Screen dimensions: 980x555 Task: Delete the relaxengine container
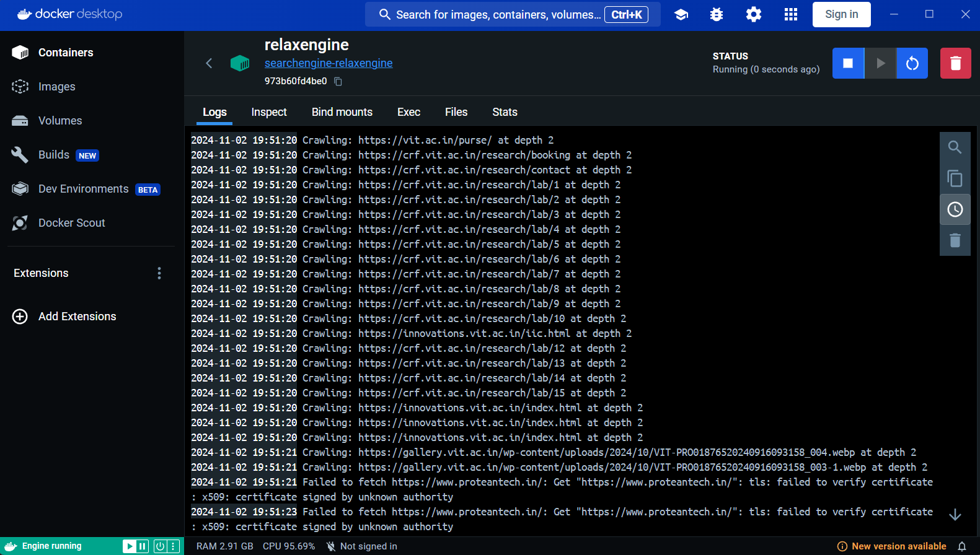click(956, 63)
